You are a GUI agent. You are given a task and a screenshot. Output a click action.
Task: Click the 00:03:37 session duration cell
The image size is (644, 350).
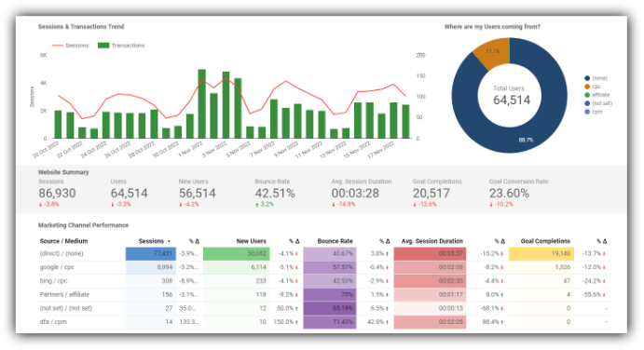430,253
